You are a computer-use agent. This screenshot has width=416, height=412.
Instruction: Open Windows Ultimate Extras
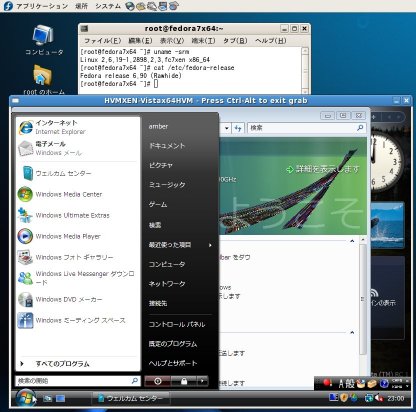(78, 215)
